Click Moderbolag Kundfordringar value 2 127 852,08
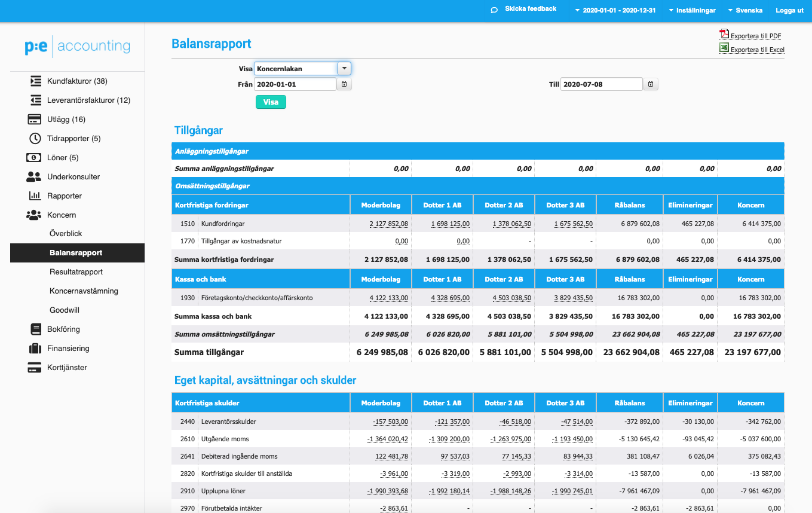Image resolution: width=812 pixels, height=513 pixels. coord(388,224)
